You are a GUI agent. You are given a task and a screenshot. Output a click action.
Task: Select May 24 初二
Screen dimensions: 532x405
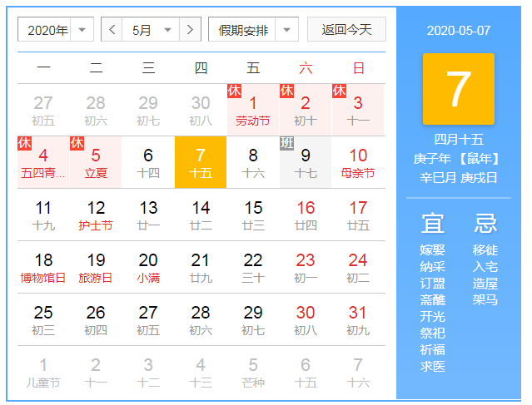(358, 267)
